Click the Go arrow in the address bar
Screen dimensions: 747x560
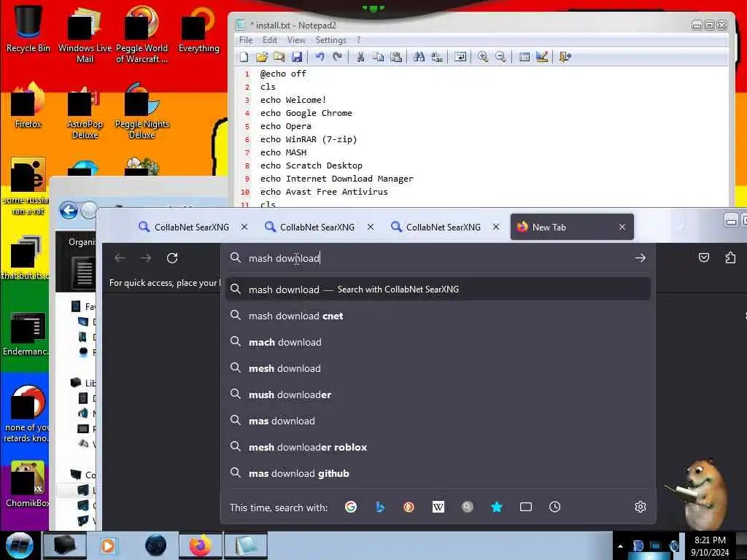640,258
